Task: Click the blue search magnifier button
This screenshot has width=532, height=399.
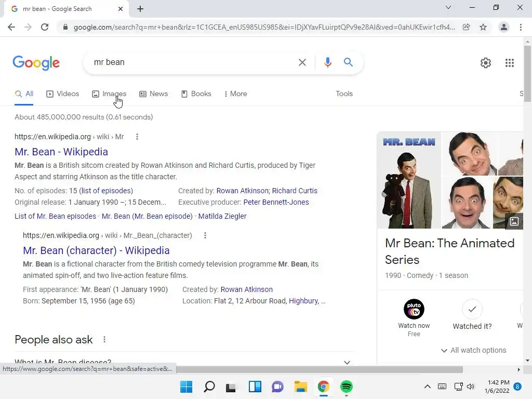Action: 348,62
